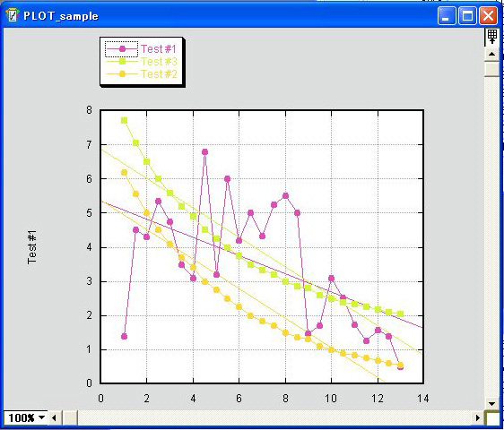Select the Test #3 green square legend marker

point(122,61)
